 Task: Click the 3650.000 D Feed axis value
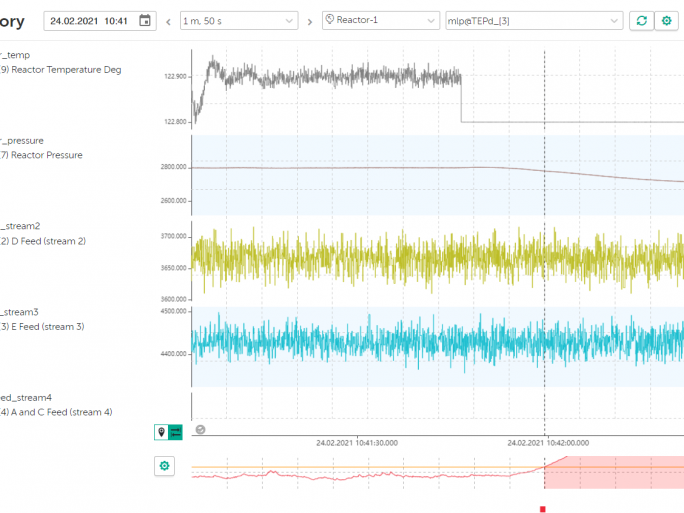[x=173, y=268]
